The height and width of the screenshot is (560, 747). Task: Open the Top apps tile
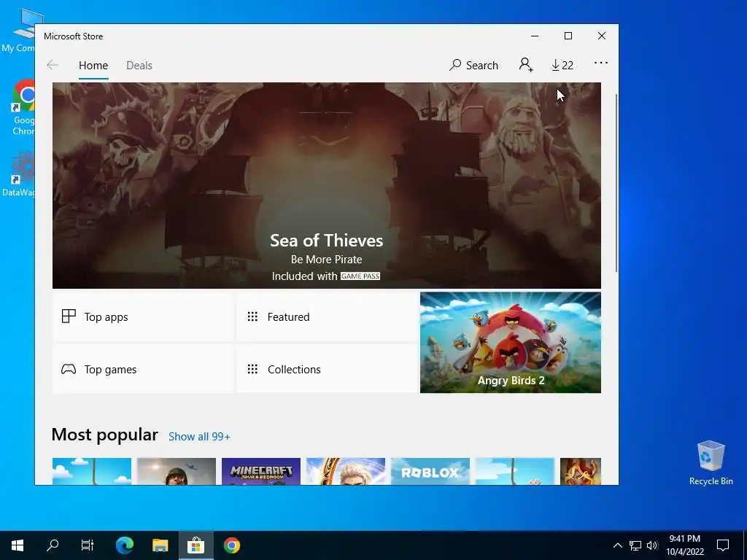click(142, 316)
